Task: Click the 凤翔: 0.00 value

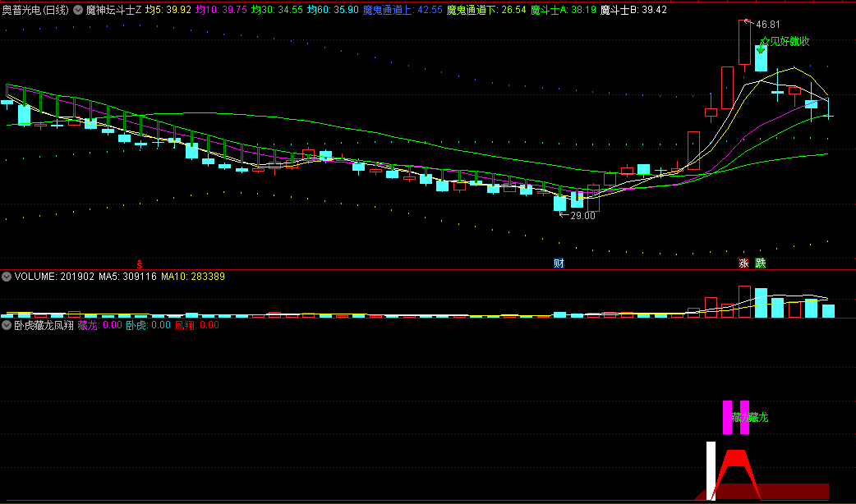Action: (196, 325)
